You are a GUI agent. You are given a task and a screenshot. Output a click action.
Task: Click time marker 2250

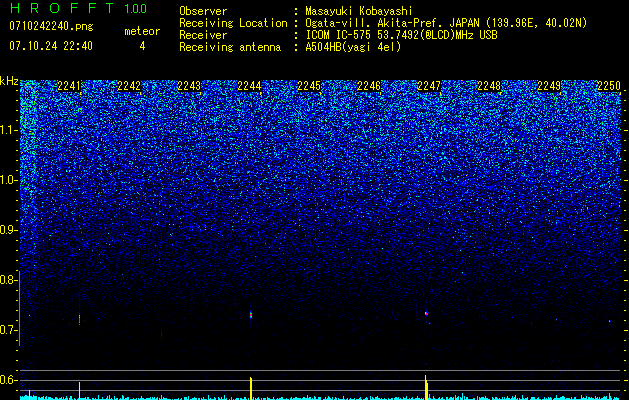pos(609,86)
